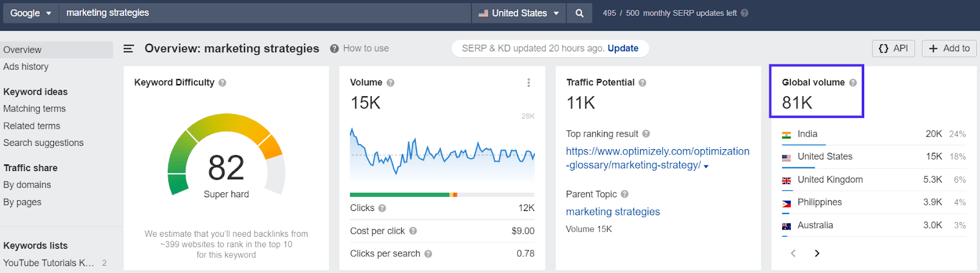The image size is (980, 273).
Task: Go to next page of countries
Action: [817, 253]
